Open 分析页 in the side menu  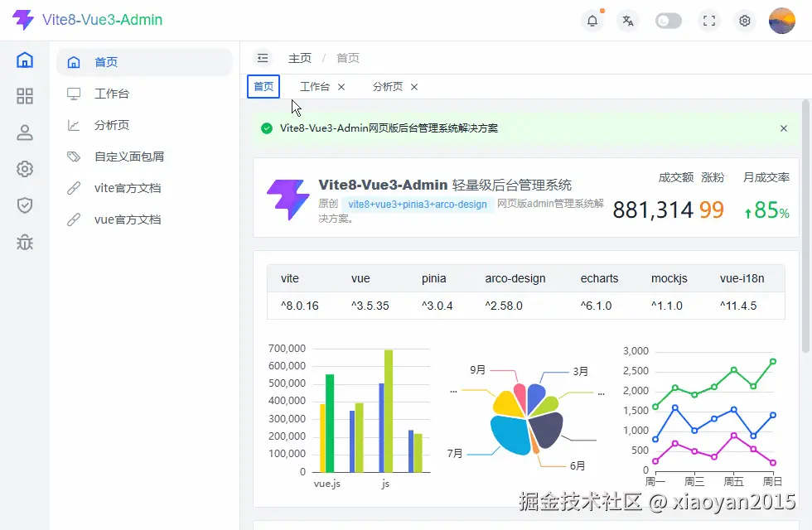click(144, 125)
